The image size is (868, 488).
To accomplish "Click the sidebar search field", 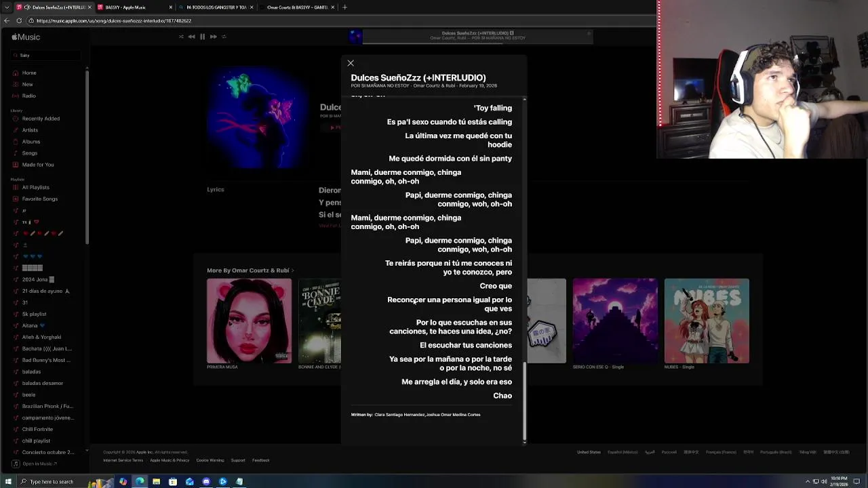I will pos(46,55).
